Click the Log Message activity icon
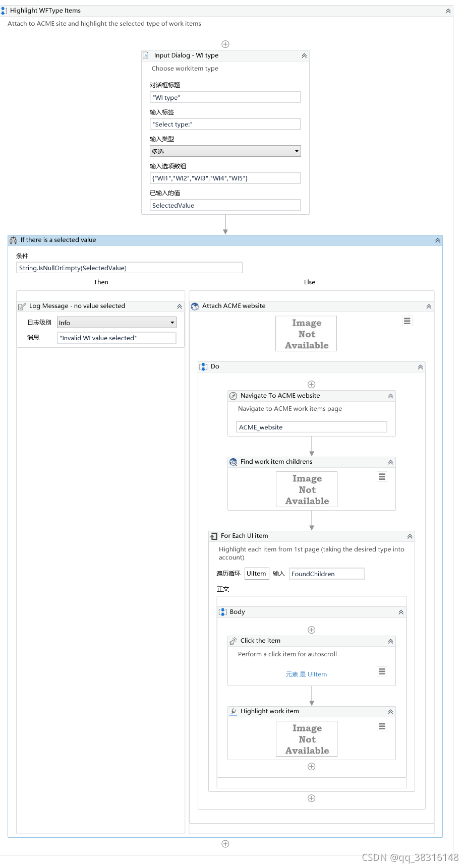Image resolution: width=466 pixels, height=868 pixels. pyautogui.click(x=22, y=306)
